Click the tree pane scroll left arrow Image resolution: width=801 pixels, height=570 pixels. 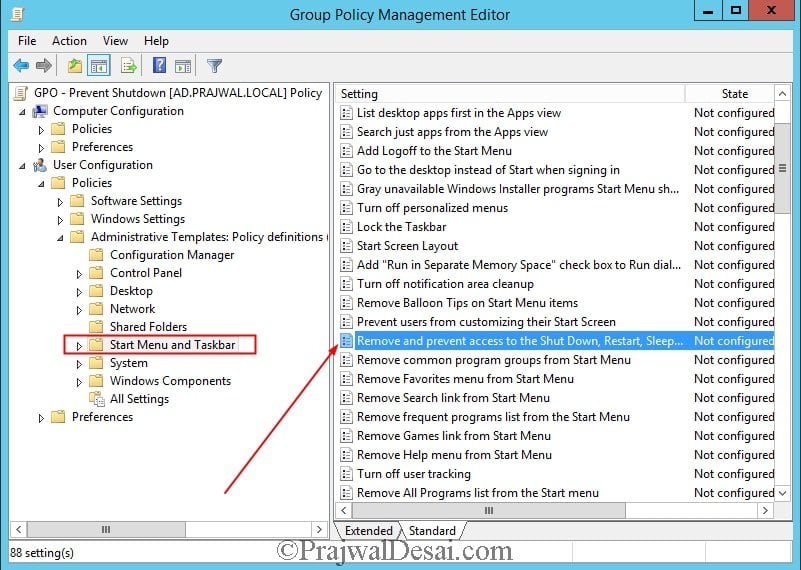19,530
